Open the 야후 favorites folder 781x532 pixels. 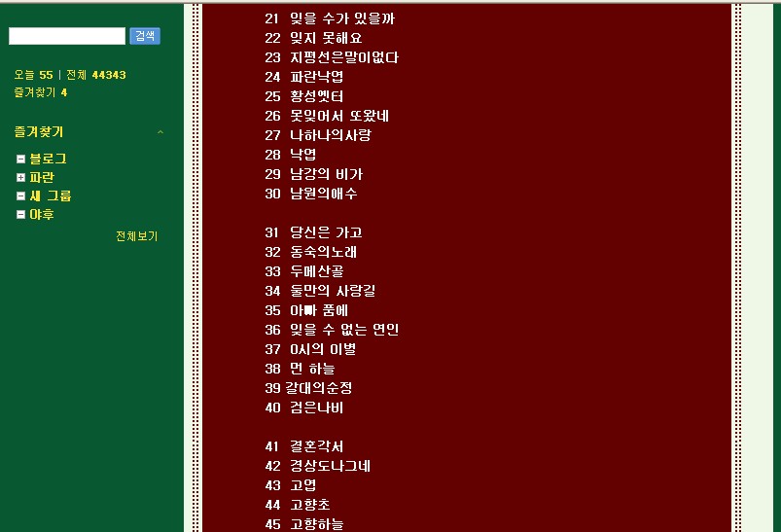coord(42,214)
